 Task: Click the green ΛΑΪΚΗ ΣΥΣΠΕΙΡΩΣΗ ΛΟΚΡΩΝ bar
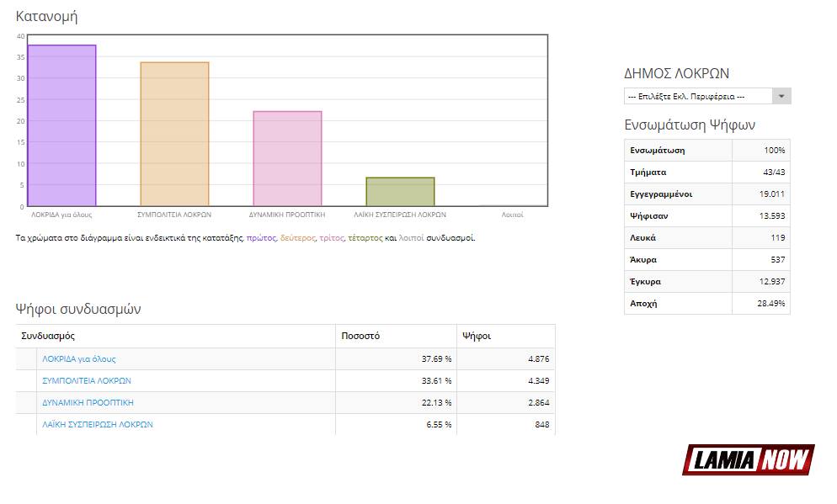400,192
